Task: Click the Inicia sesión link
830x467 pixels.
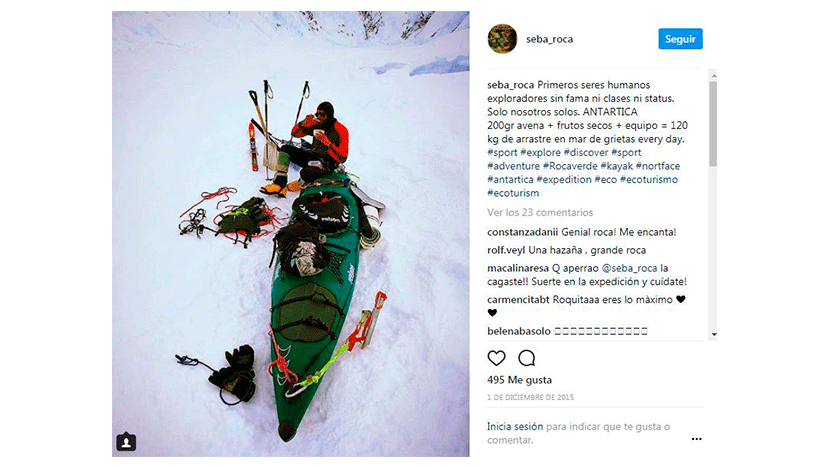Action: tap(515, 426)
